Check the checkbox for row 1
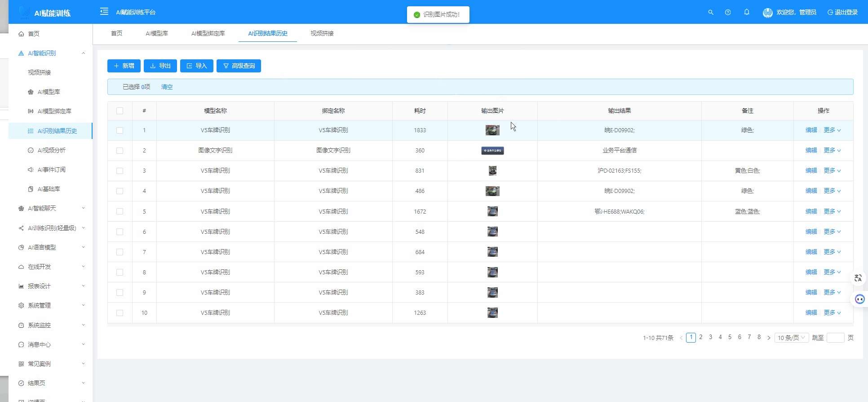The height and width of the screenshot is (402, 868). (x=120, y=130)
